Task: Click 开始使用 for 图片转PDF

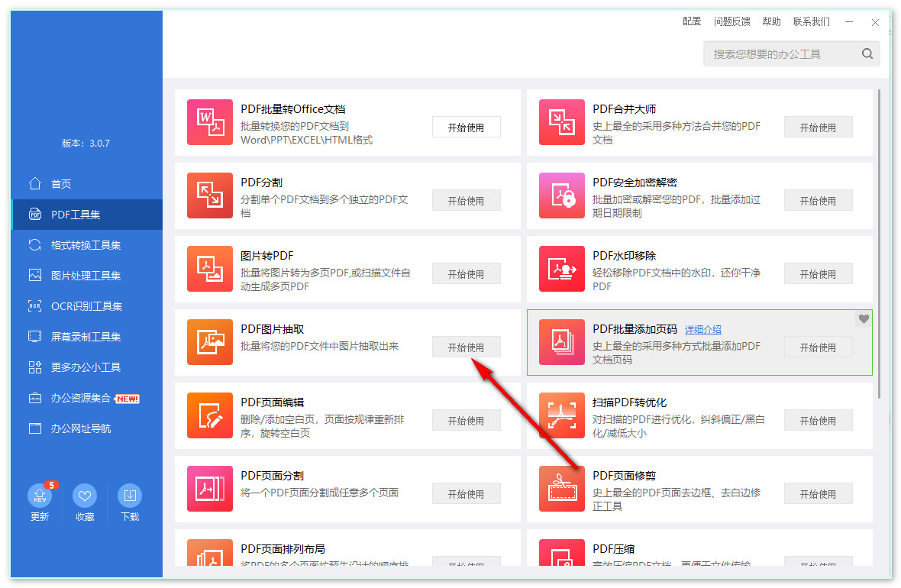Action: tap(466, 273)
